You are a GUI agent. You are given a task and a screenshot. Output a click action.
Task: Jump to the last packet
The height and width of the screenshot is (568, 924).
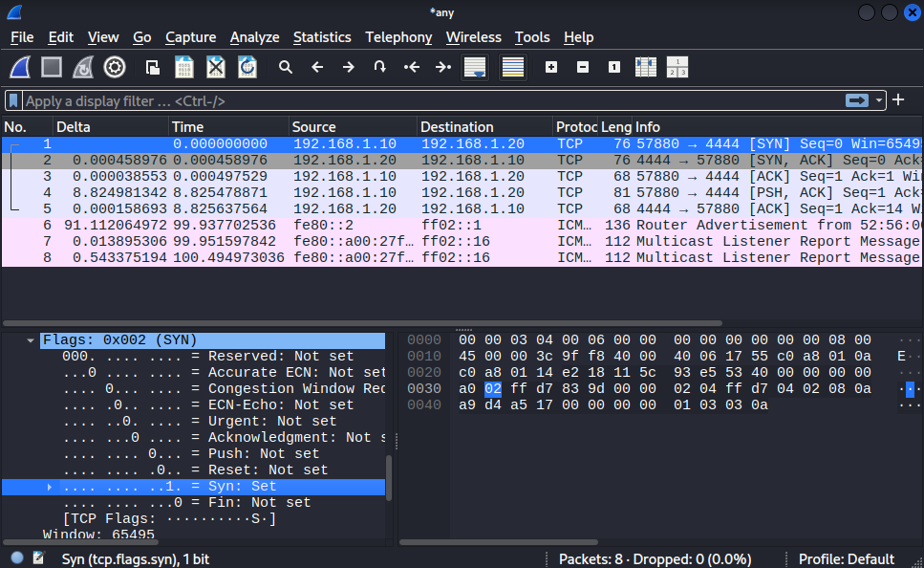442,67
